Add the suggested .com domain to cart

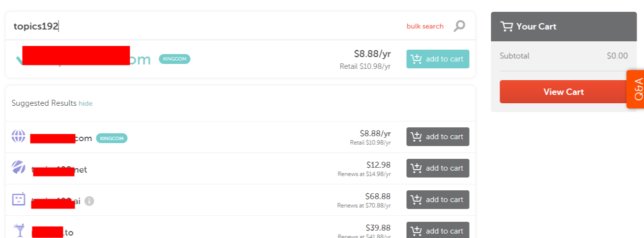pos(438,137)
